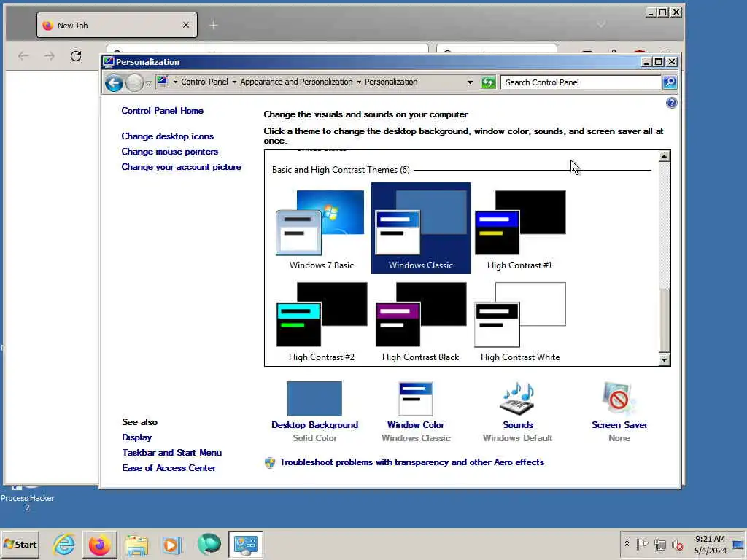The width and height of the screenshot is (747, 560).
Task: Click the network tray icon
Action: 659,544
